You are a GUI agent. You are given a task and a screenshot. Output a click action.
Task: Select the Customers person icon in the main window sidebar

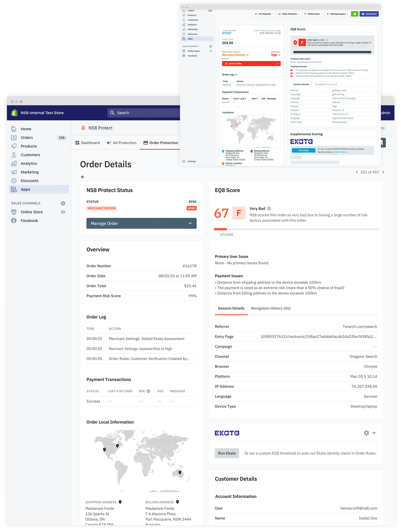point(14,155)
